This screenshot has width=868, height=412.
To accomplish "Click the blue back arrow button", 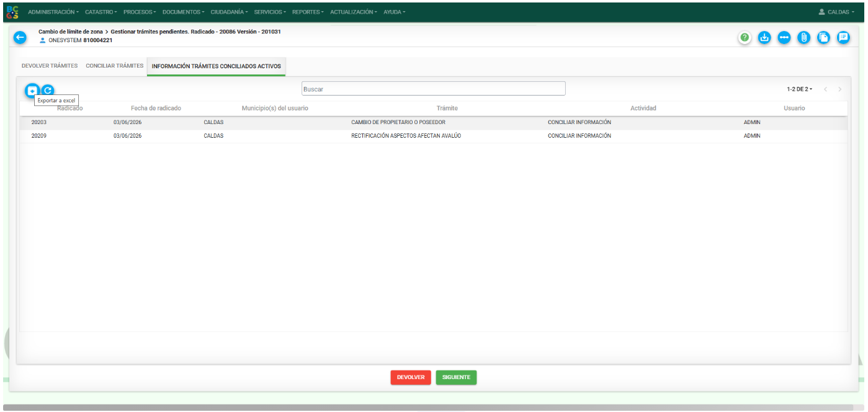I will 20,38.
